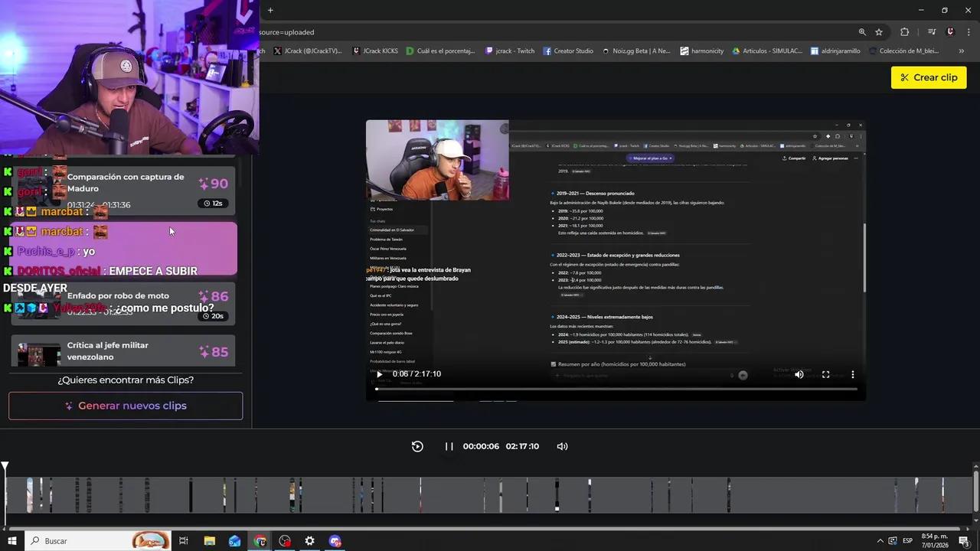The image size is (980, 551).
Task: Toggle the editor volume speaker icon
Action: (x=562, y=446)
